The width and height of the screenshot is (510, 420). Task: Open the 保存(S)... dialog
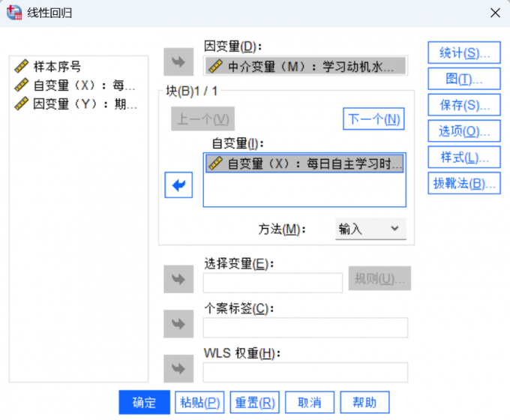(463, 105)
